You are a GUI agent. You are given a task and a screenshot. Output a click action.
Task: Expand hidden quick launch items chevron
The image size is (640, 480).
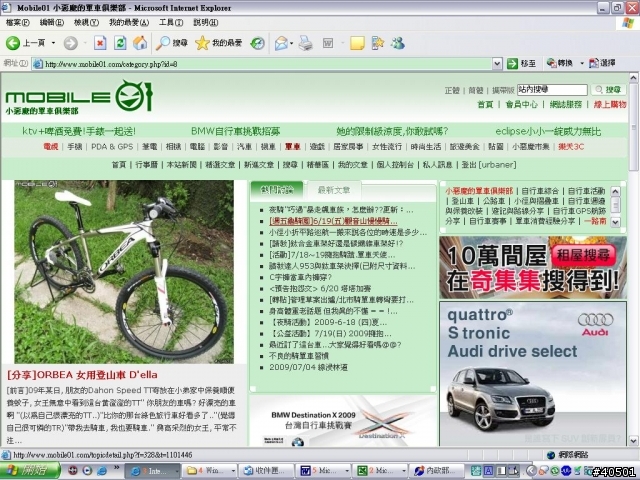tap(116, 467)
